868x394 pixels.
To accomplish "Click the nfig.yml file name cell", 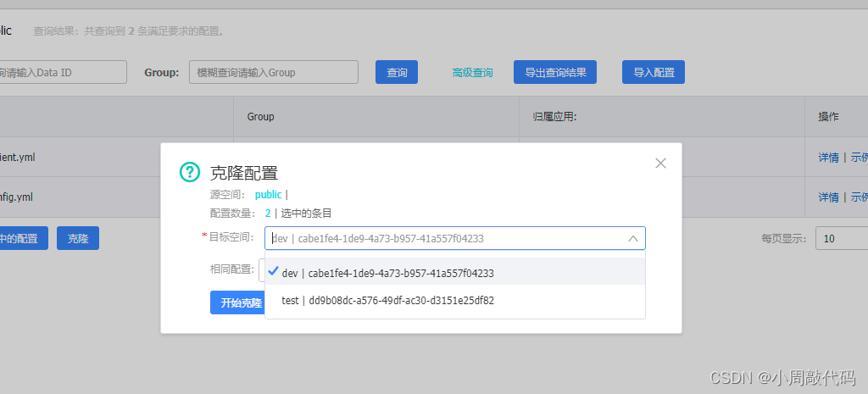I will (x=18, y=197).
